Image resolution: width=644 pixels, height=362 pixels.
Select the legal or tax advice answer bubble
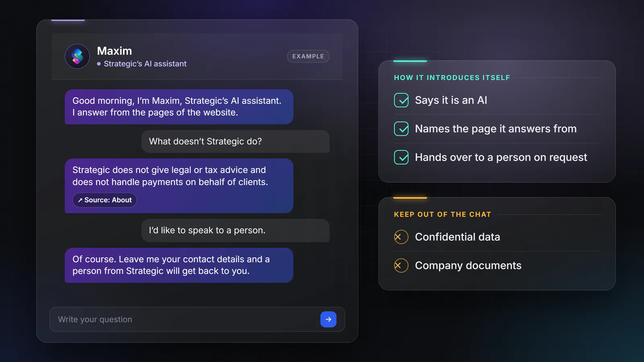179,186
